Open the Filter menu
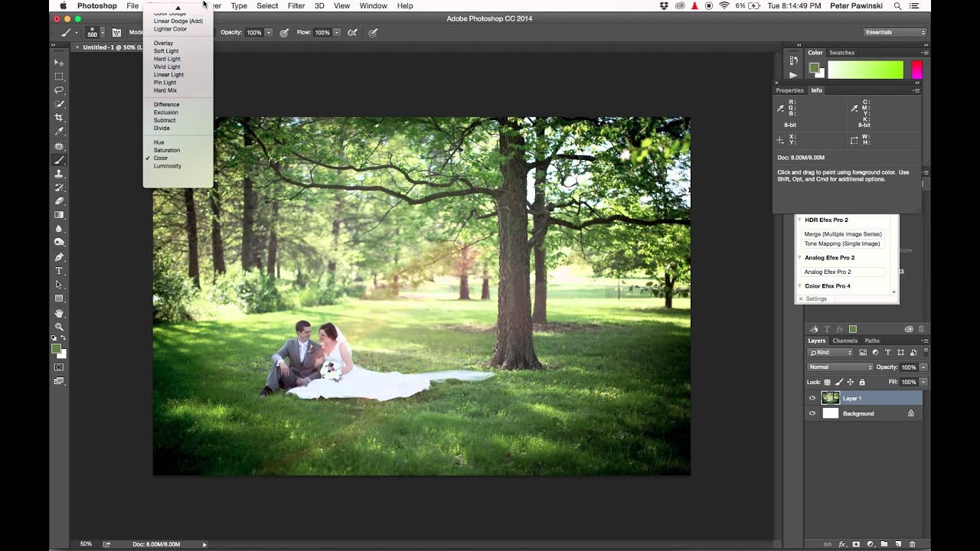Viewport: 980px width, 551px height. pos(296,5)
